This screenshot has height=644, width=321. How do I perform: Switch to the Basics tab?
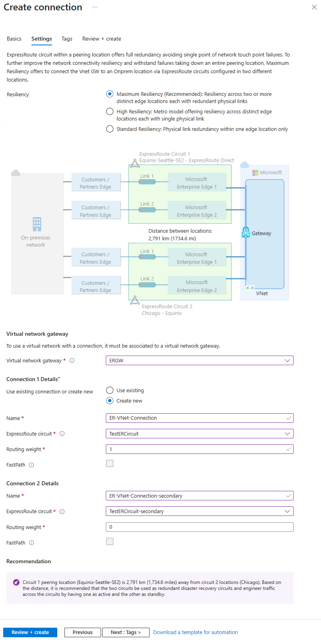point(14,39)
